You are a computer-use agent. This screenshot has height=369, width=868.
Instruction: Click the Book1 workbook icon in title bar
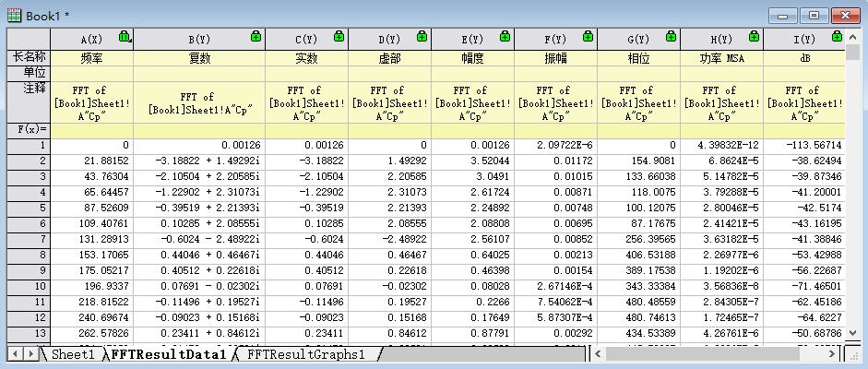[15, 15]
